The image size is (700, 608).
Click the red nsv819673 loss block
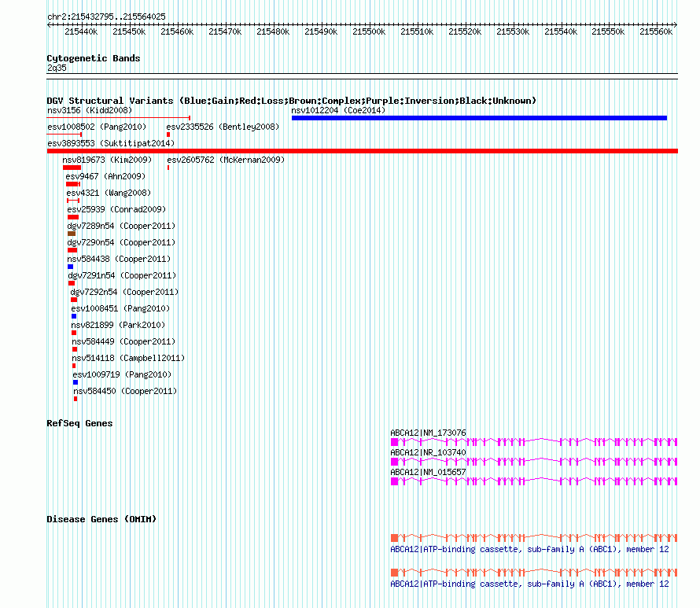click(72, 168)
